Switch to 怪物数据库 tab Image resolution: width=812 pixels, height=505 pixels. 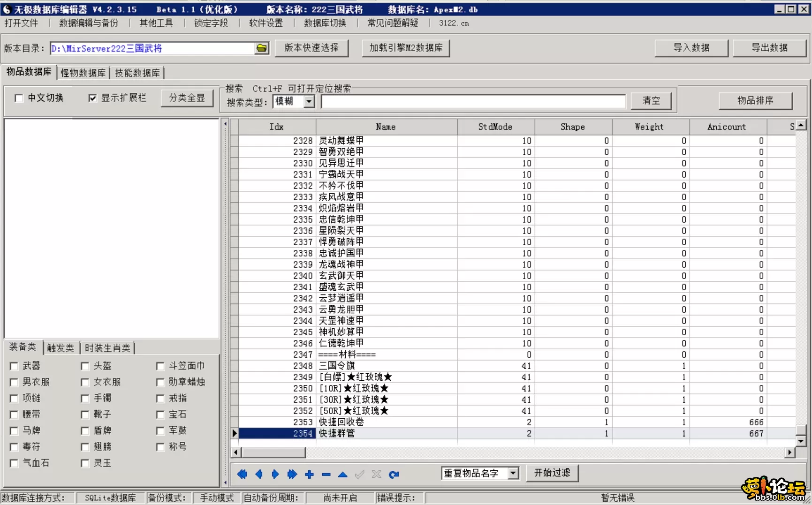[83, 73]
